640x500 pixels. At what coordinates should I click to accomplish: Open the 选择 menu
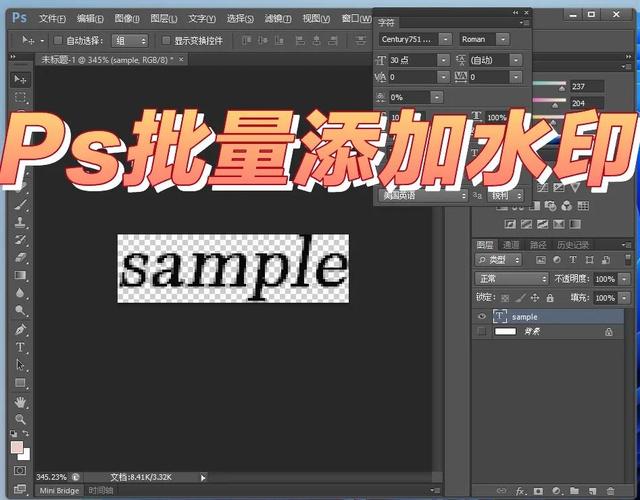coord(240,19)
